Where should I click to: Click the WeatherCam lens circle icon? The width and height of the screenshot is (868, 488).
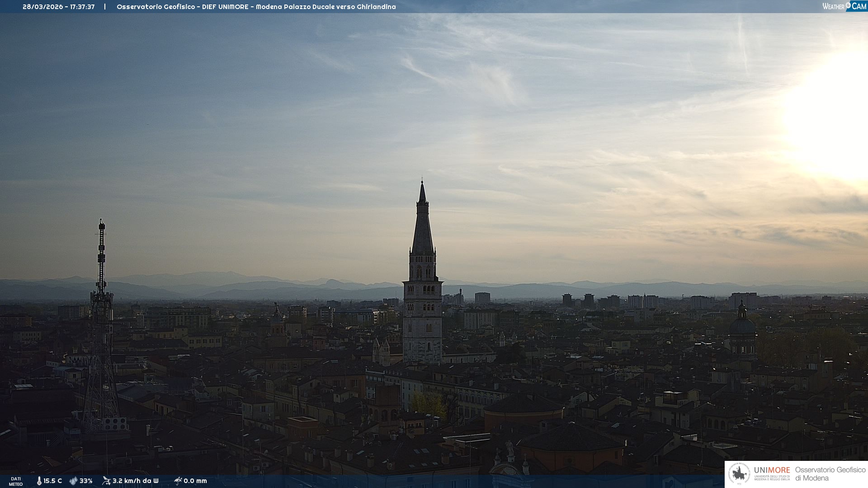(848, 5)
